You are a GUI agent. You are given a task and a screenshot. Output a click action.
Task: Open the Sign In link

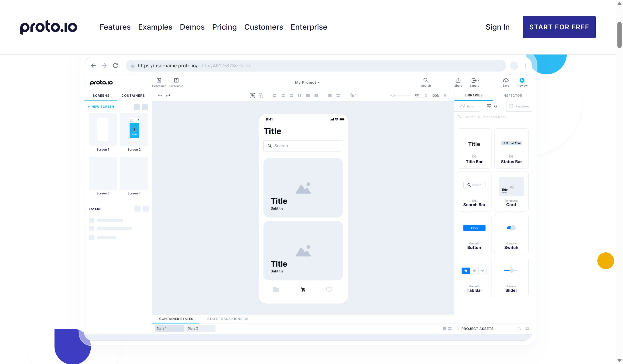pos(497,27)
